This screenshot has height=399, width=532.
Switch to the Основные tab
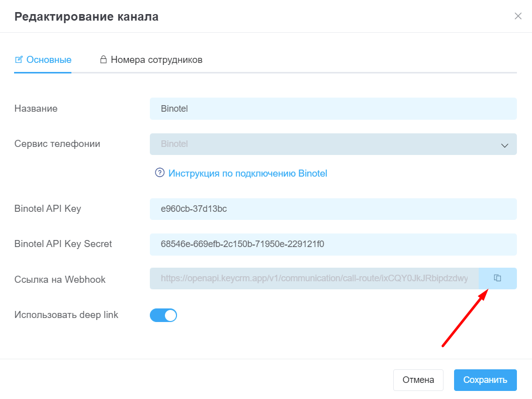pos(43,60)
